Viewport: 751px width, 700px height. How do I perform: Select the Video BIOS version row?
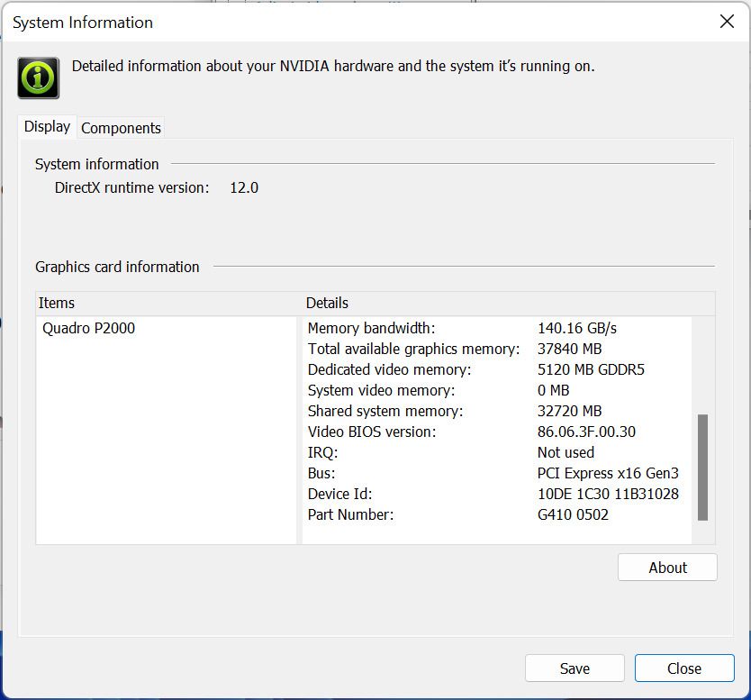[497, 432]
